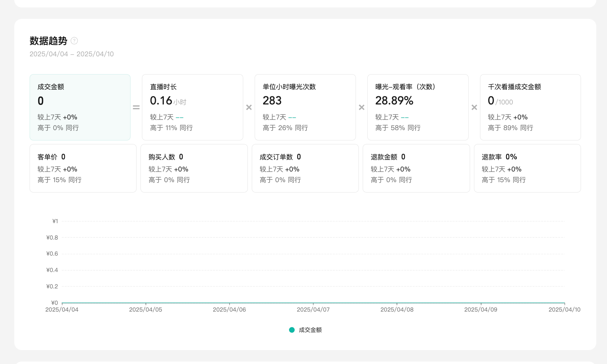
Task: Click the help icon beside 数据趋势
Action: (x=74, y=41)
